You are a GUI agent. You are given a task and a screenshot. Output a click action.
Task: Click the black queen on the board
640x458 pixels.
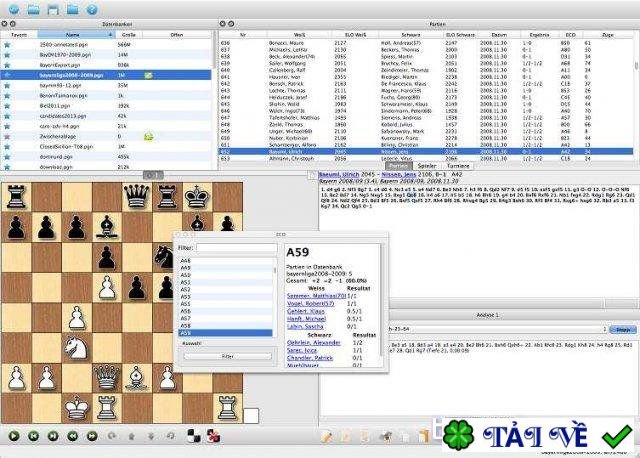click(x=136, y=196)
